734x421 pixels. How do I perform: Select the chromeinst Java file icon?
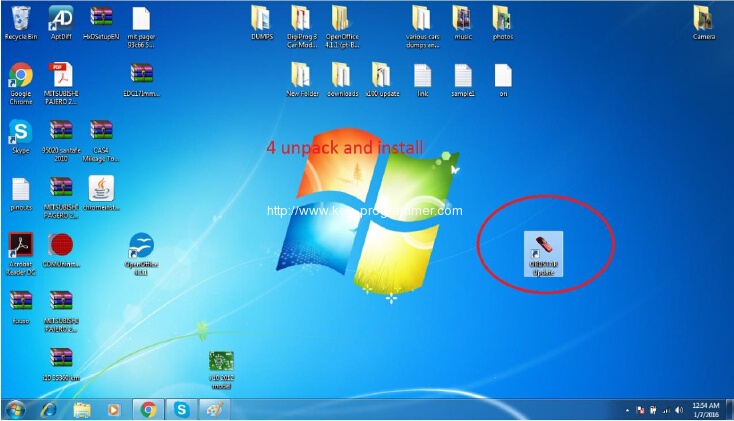pyautogui.click(x=101, y=193)
